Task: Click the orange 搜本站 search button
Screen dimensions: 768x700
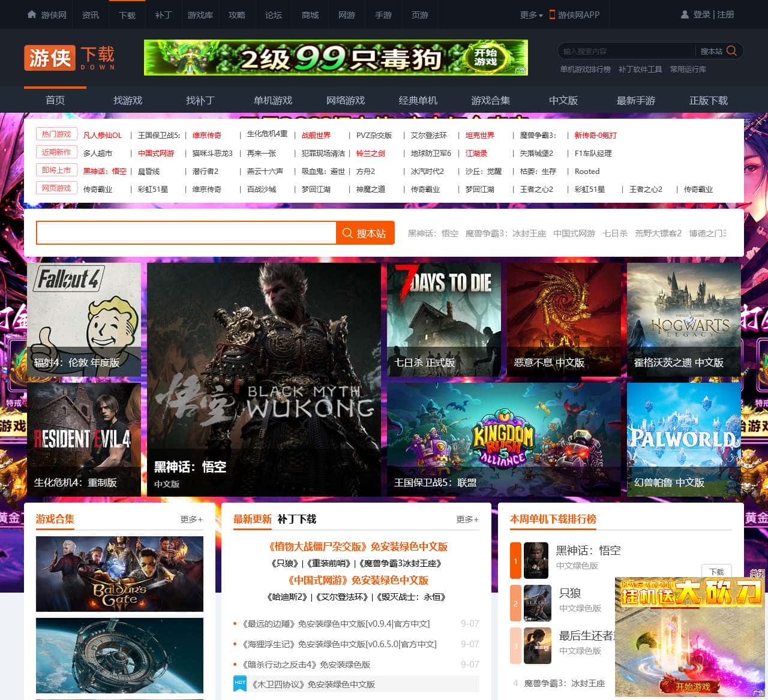Action: point(365,233)
